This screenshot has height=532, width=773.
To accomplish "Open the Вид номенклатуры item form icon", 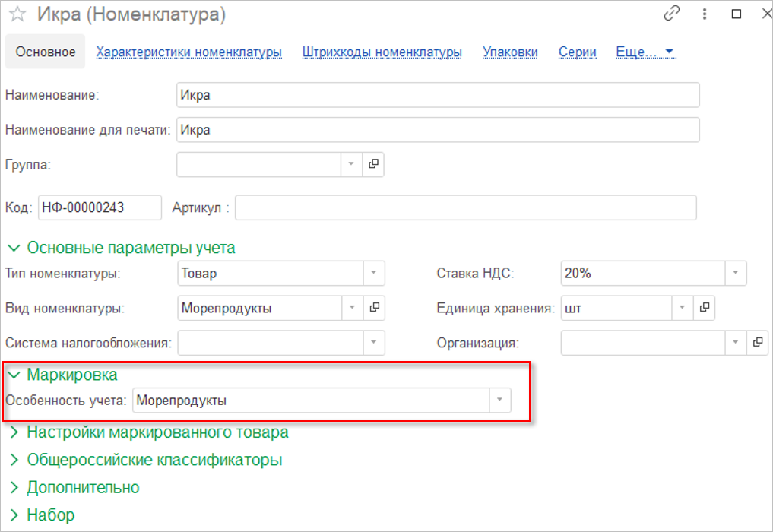I will point(373,308).
